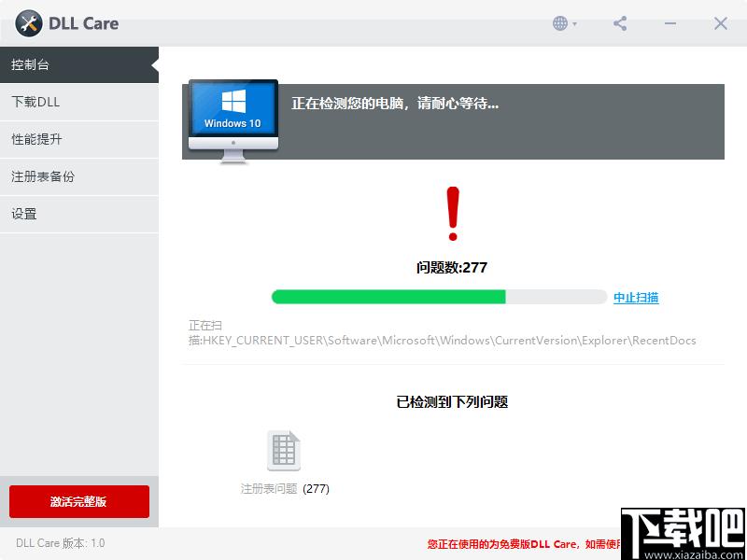Switch to 性能提升 sidebar tab
This screenshot has height=560, width=747.
[79, 139]
